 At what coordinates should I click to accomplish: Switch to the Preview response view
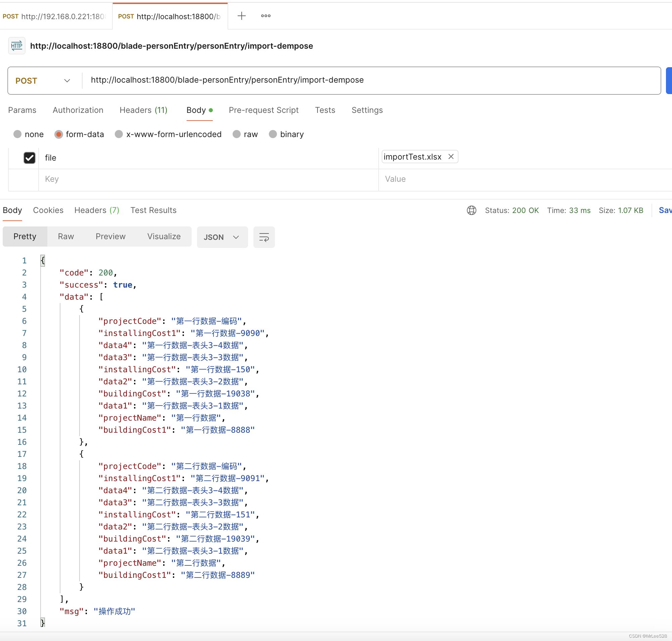pos(110,236)
